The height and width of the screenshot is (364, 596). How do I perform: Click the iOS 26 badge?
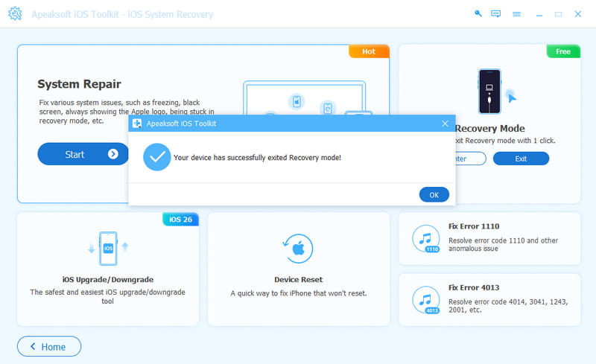(180, 220)
